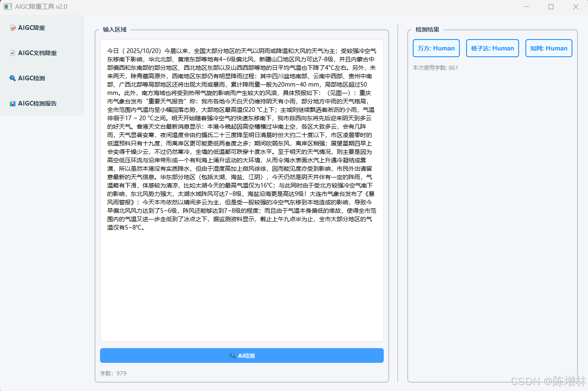Click the AIGC文档降重 document icon
The image size is (588, 391).
(13, 53)
